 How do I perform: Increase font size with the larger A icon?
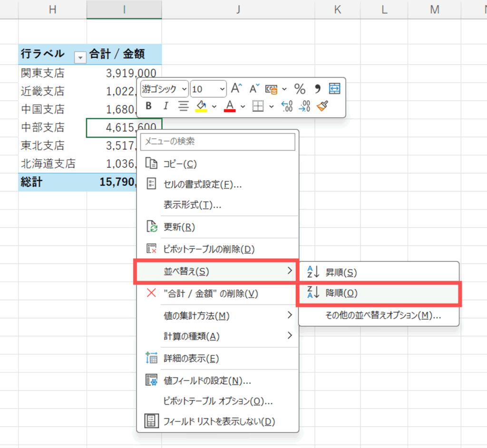pyautogui.click(x=236, y=88)
